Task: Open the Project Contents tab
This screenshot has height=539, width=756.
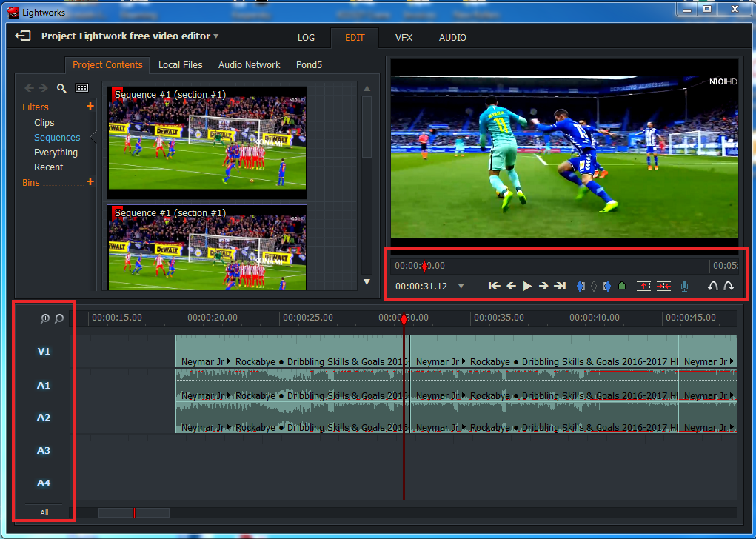Action: click(107, 64)
